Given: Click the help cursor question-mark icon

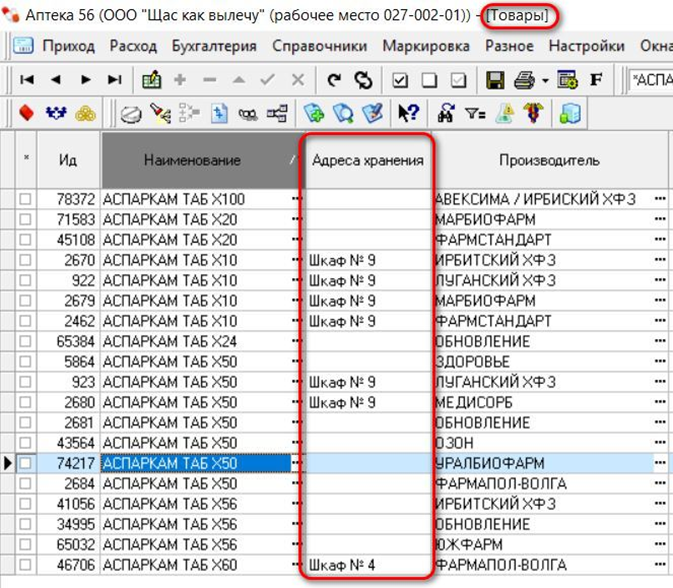Looking at the screenshot, I should coord(409,114).
